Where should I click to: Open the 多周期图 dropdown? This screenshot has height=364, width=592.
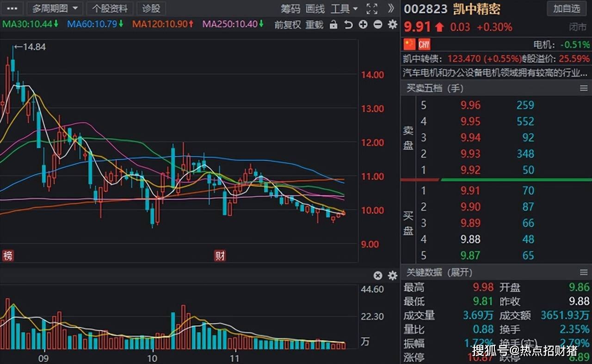pyautogui.click(x=55, y=8)
